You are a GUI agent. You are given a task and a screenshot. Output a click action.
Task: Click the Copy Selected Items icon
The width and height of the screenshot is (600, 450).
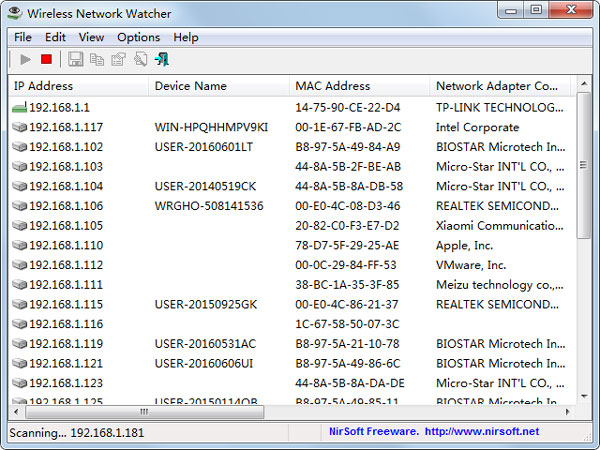(97, 59)
